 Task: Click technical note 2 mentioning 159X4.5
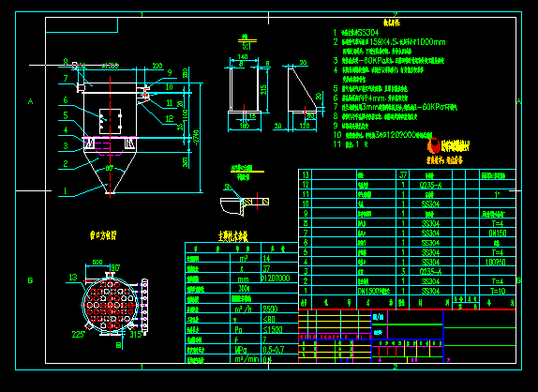click(389, 42)
